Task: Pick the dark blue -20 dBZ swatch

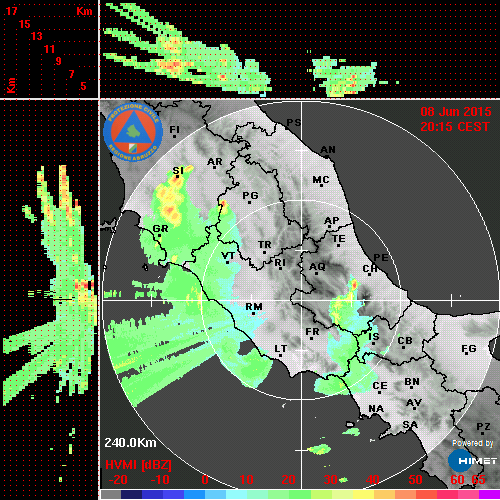Action: [x=131, y=494]
